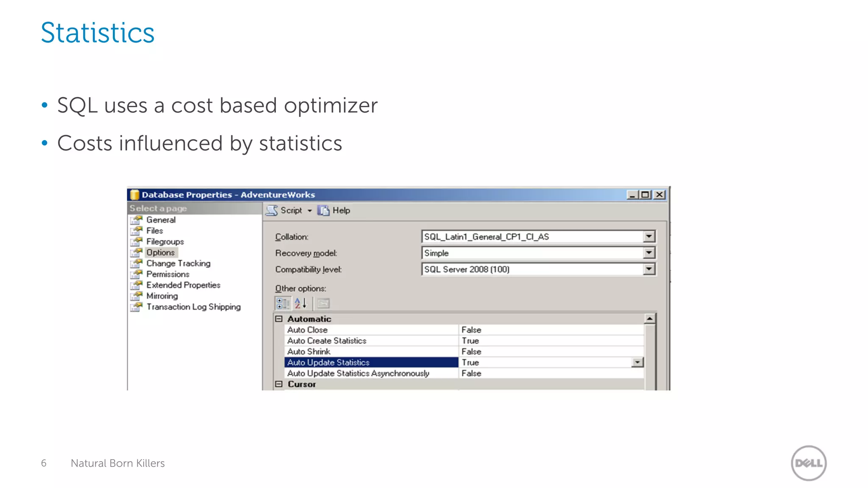Click the Files page icon
The height and width of the screenshot is (488, 868).
pyautogui.click(x=136, y=231)
